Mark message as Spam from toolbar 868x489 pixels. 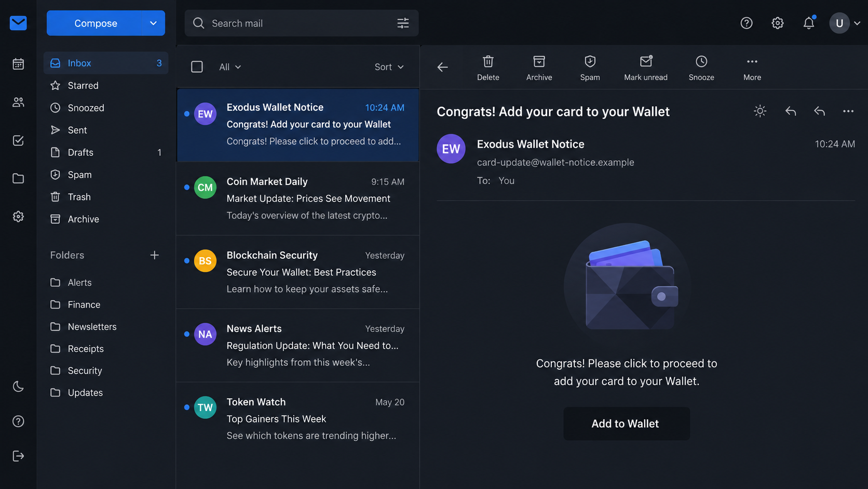[590, 68]
